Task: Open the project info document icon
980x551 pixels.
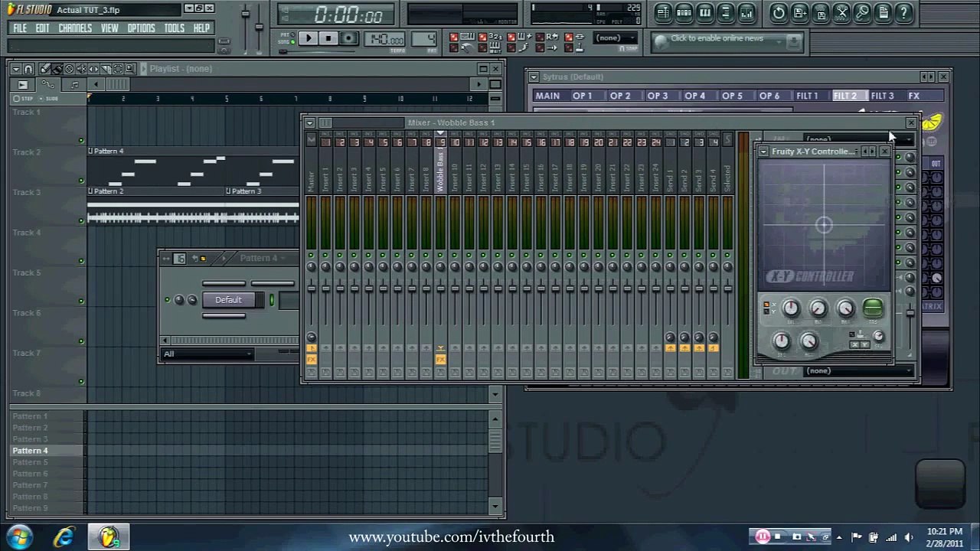Action: (883, 13)
